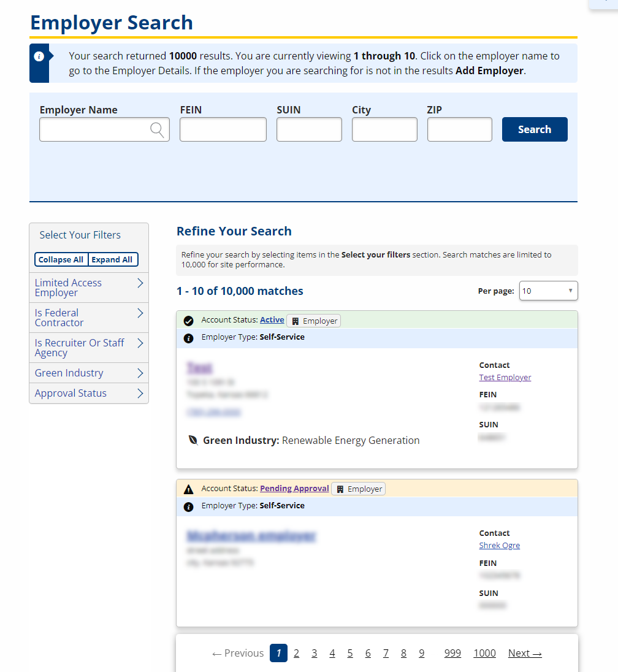Open the Pending Approval status link
The height and width of the screenshot is (672, 618).
tap(294, 488)
